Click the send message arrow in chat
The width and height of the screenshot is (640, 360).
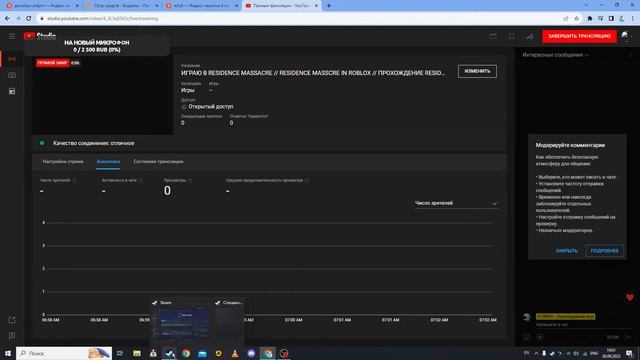[x=628, y=337]
